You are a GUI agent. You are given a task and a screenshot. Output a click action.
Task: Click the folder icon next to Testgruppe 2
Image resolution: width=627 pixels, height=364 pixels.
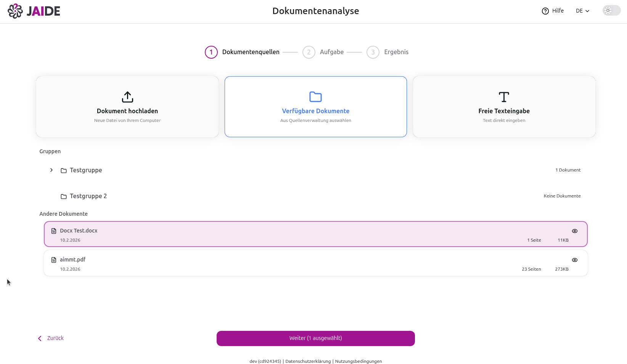pyautogui.click(x=64, y=197)
